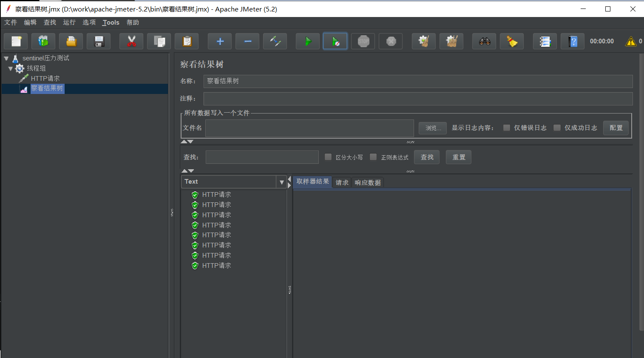This screenshot has height=358, width=644.
Task: Switch to the 响应数据 tab
Action: click(368, 182)
